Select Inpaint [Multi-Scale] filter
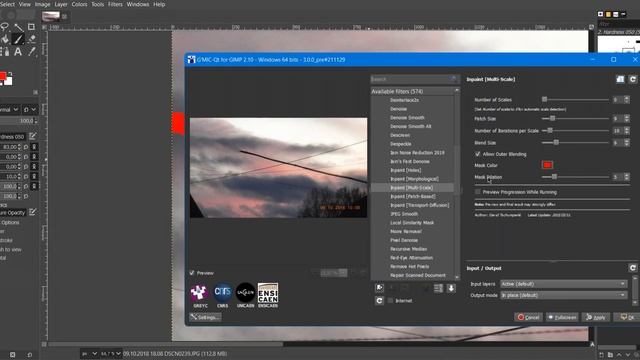The height and width of the screenshot is (360, 640). pyautogui.click(x=411, y=188)
